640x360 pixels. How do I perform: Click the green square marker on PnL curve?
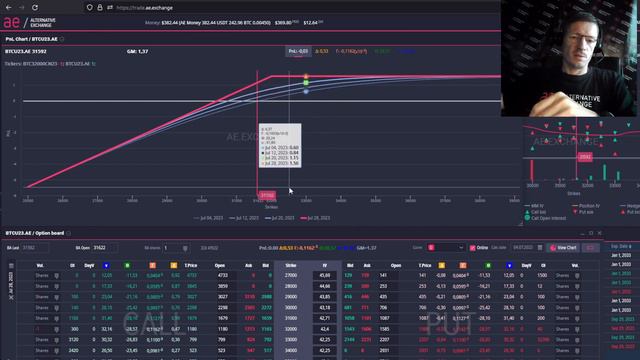[x=306, y=83]
